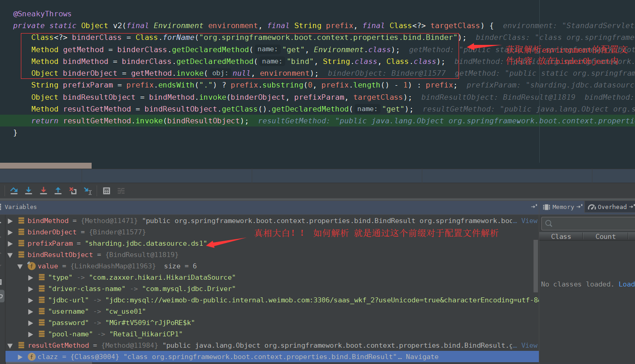Expand the "jdbc-url" map entry
Screen dimensions: 635x364
[x=31, y=300]
